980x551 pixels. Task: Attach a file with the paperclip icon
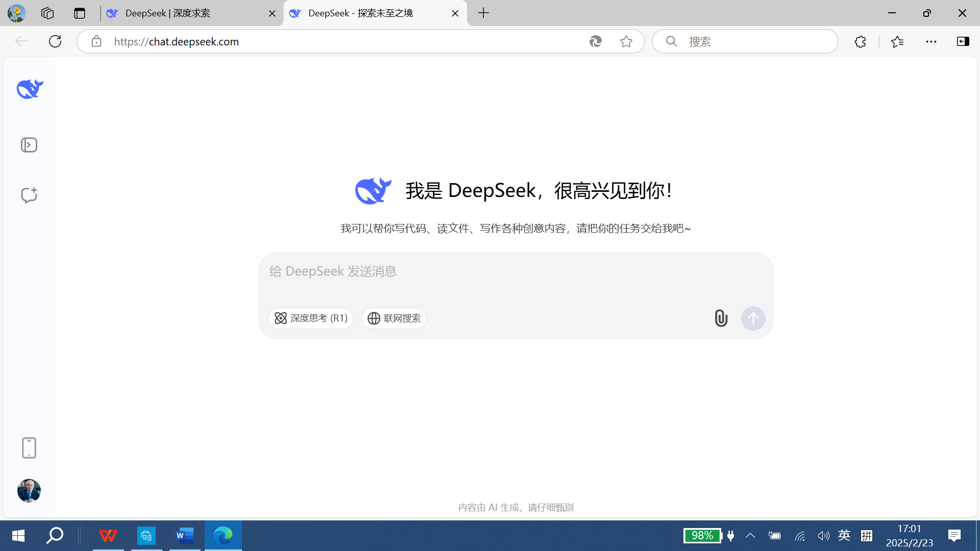(721, 318)
